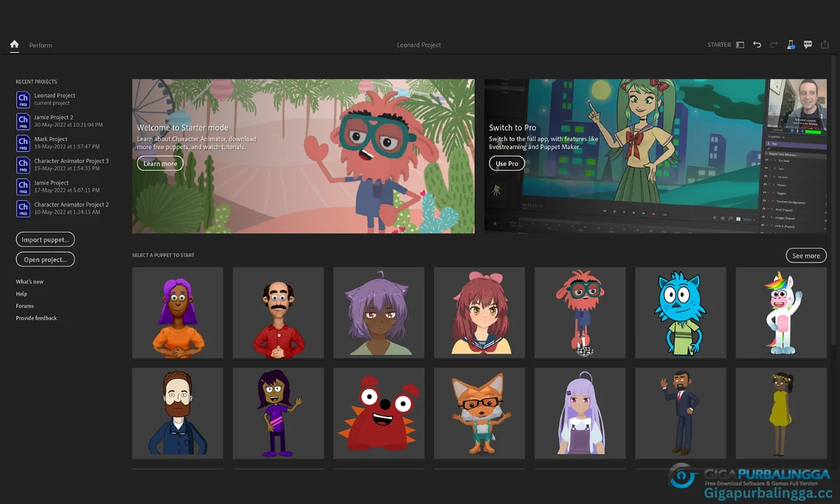
Task: Click the Open project button
Action: 45,260
